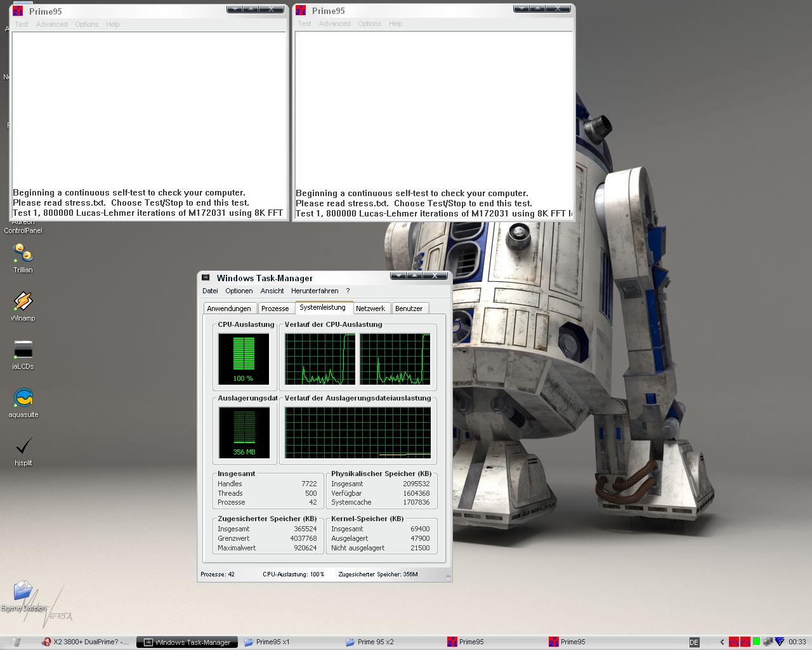Open Help menu in right Prime95 window
This screenshot has height=650, width=812.
pos(395,23)
